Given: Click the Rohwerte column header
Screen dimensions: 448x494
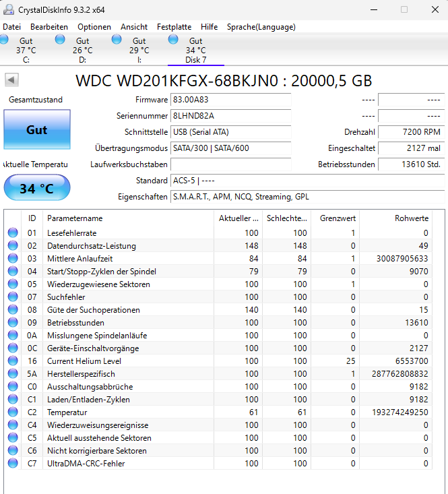Looking at the screenshot, I should point(395,218).
